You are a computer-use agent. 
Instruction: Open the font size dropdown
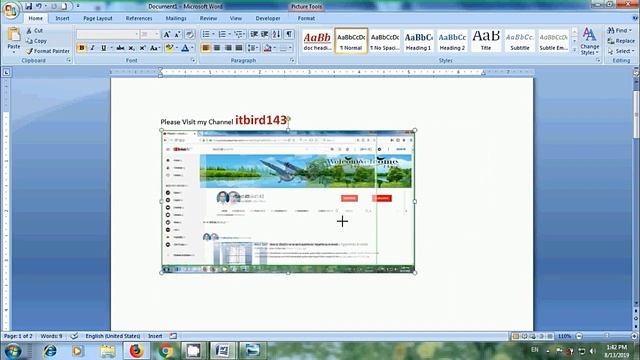pos(157,35)
